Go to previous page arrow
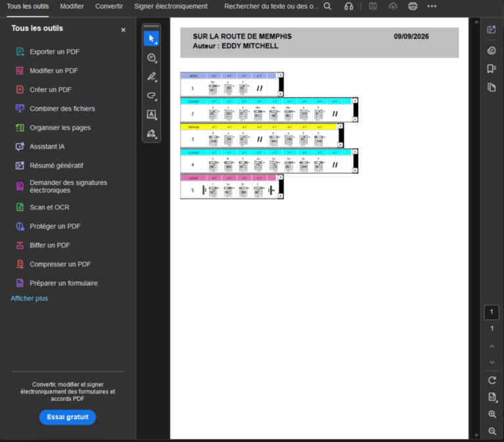The width and height of the screenshot is (504, 442). 492,346
